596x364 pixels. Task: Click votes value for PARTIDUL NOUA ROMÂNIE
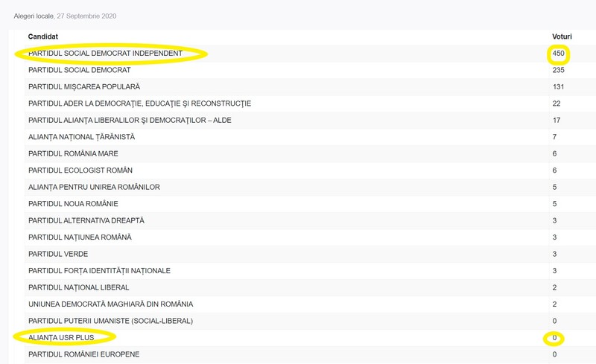coord(554,204)
